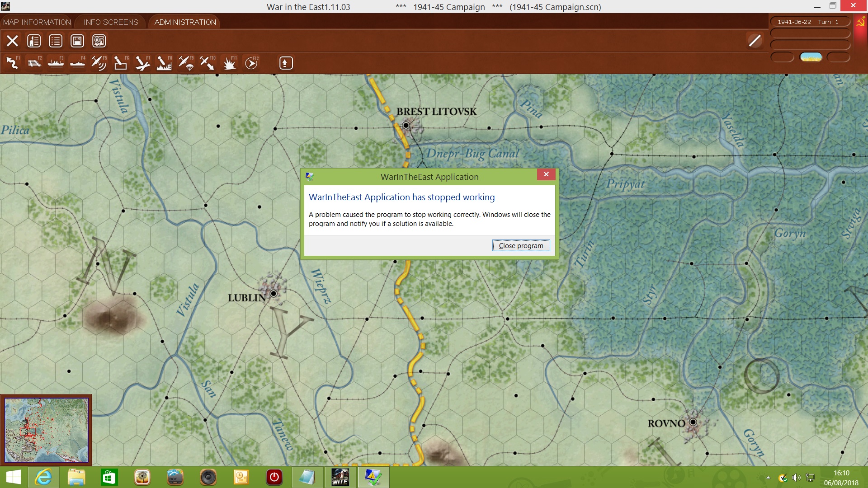Select F9 Air Transport parachute icon
Image resolution: width=868 pixels, height=488 pixels.
click(186, 63)
